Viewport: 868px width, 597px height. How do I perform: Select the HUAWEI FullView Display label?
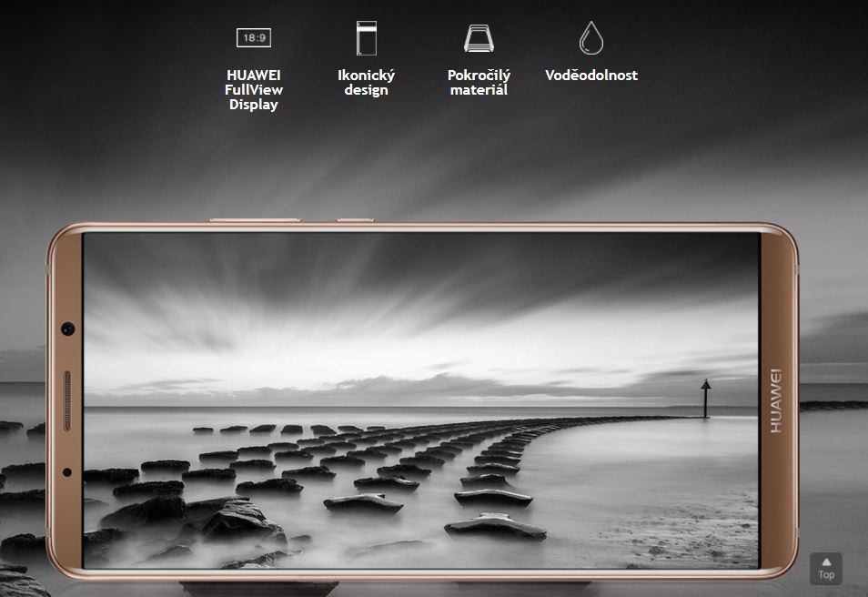point(254,90)
